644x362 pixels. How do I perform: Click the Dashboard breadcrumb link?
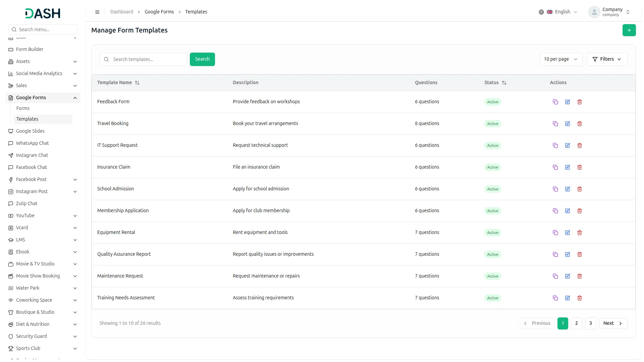[122, 12]
